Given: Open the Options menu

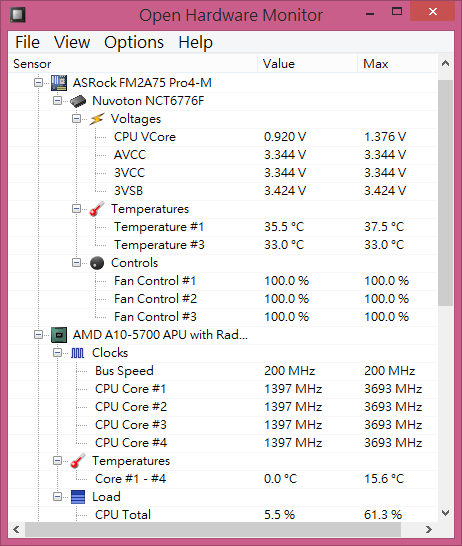Looking at the screenshot, I should (x=134, y=42).
